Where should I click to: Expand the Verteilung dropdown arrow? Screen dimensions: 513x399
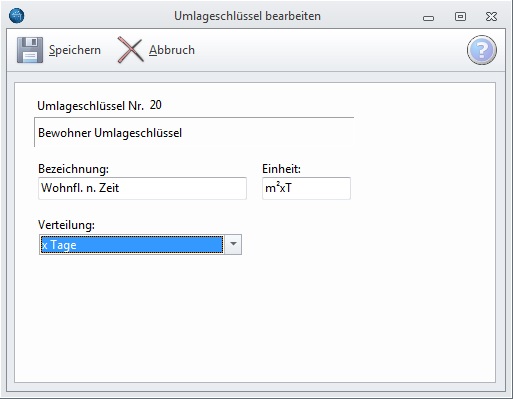(x=233, y=245)
